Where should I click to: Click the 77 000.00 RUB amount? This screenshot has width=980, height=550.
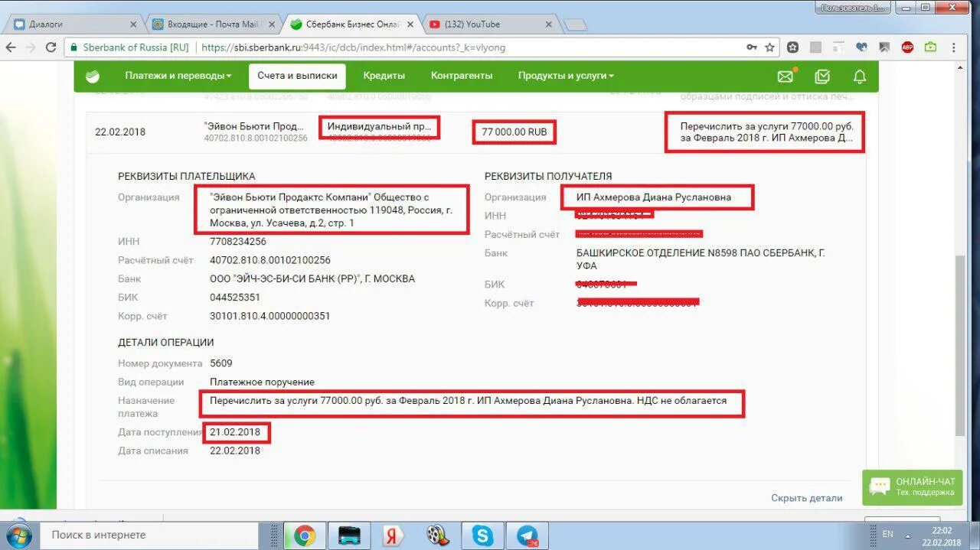pos(514,132)
